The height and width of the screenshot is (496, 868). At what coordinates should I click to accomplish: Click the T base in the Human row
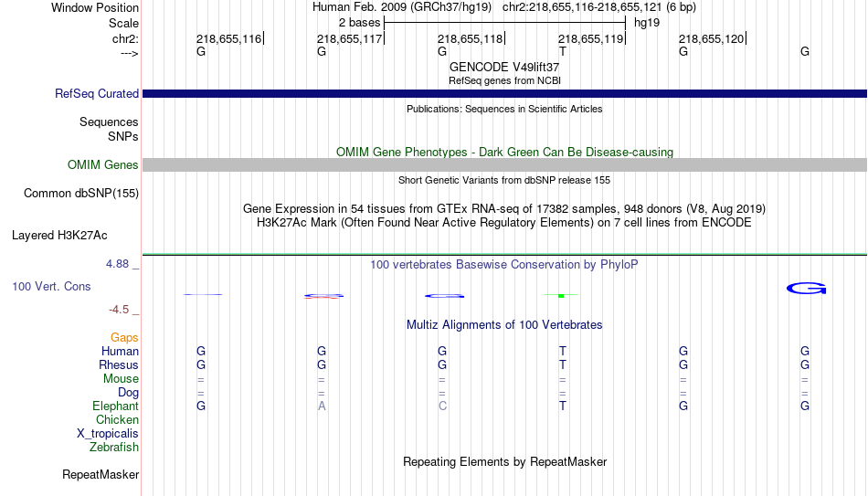tap(563, 352)
